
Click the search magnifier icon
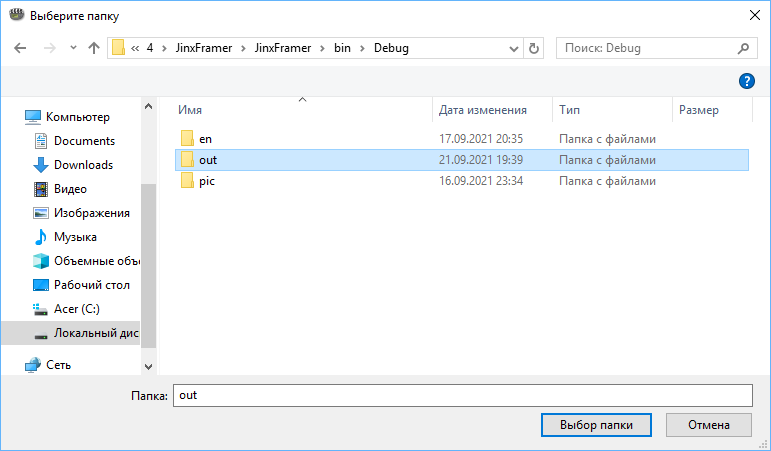coord(743,48)
